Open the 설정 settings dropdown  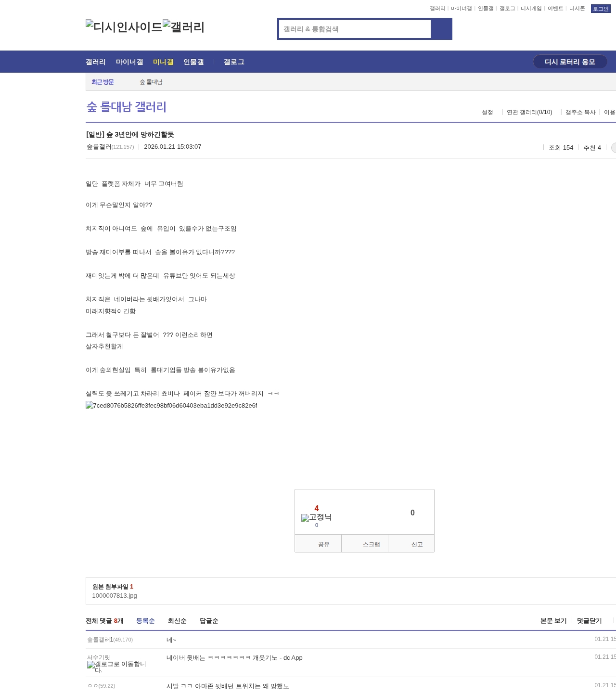click(488, 112)
